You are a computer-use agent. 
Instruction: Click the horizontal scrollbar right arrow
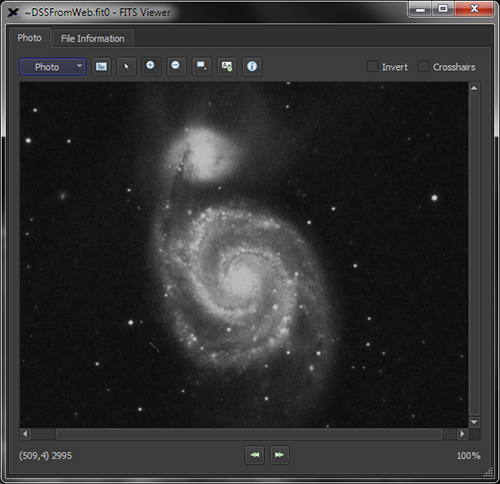462,434
